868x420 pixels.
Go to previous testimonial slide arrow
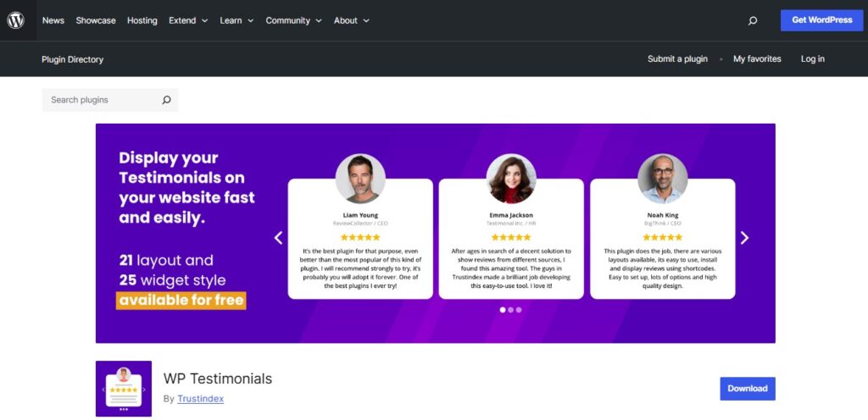pyautogui.click(x=278, y=238)
